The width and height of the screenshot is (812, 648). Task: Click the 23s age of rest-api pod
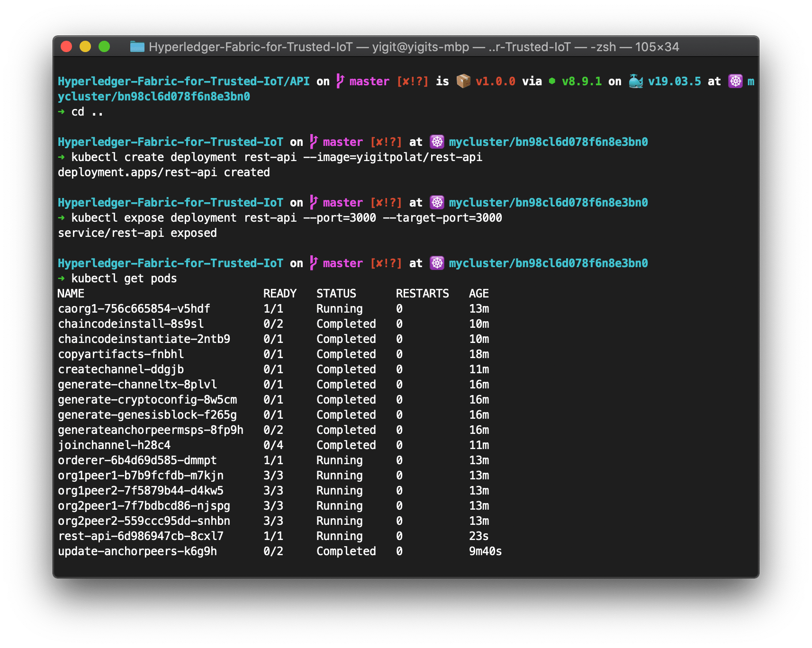coord(479,536)
